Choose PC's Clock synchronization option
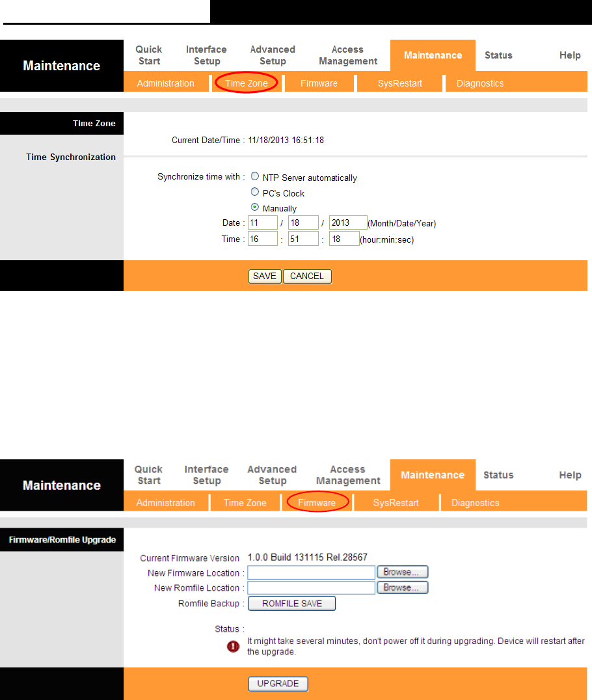Viewport: 592px width, 700px height. click(x=255, y=192)
